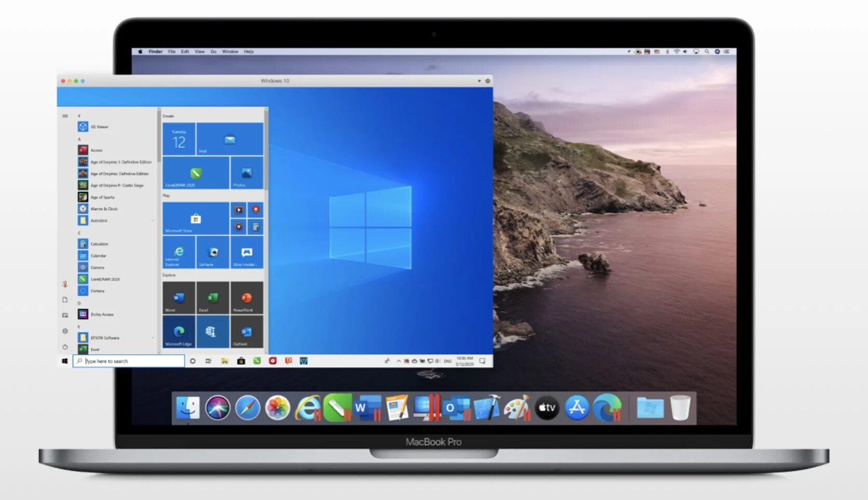
Task: Open Windows notification center icon
Action: (482, 361)
